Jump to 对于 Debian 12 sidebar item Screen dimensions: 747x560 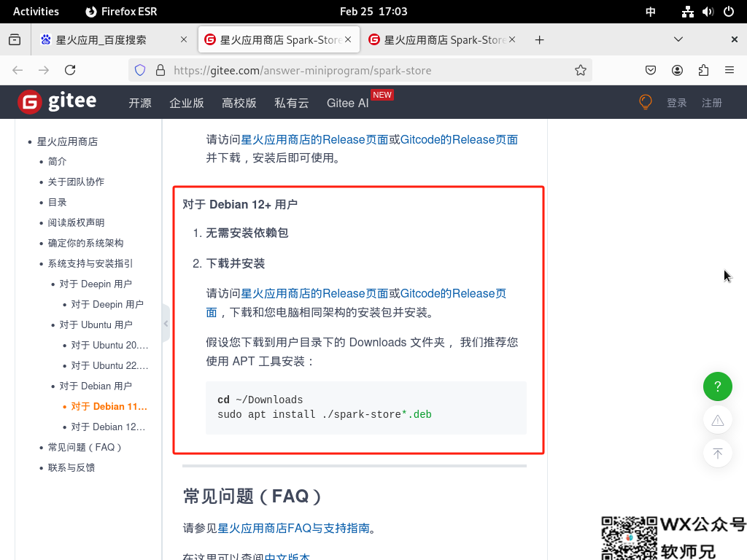[x=108, y=427]
